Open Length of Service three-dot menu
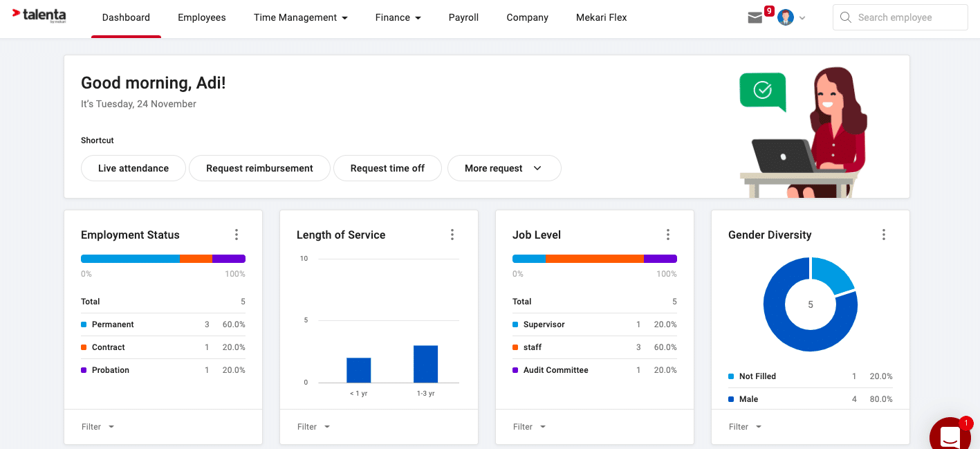This screenshot has width=980, height=449. coord(452,235)
